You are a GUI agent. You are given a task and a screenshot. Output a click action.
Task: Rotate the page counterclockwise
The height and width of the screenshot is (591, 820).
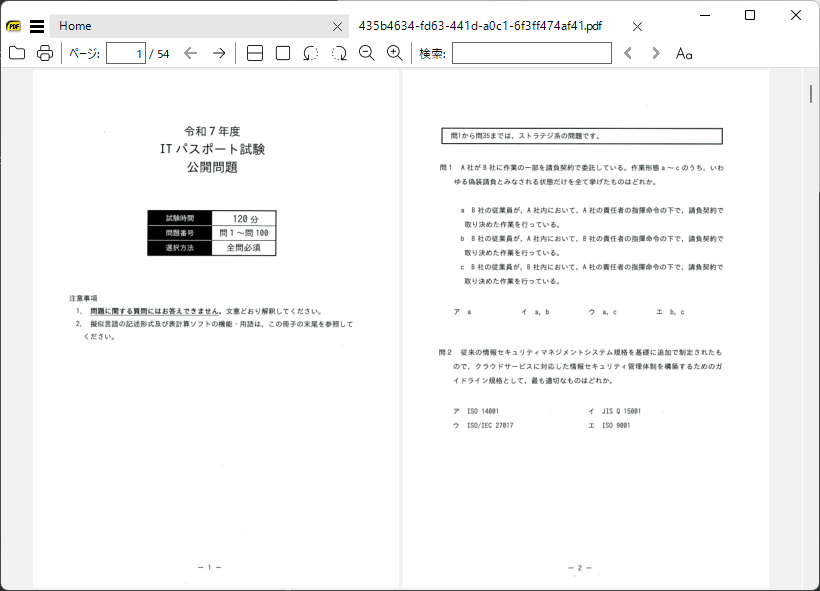[311, 53]
